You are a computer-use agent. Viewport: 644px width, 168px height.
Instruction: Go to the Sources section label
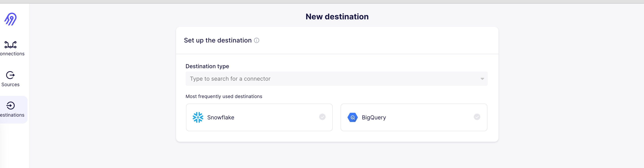click(x=11, y=85)
